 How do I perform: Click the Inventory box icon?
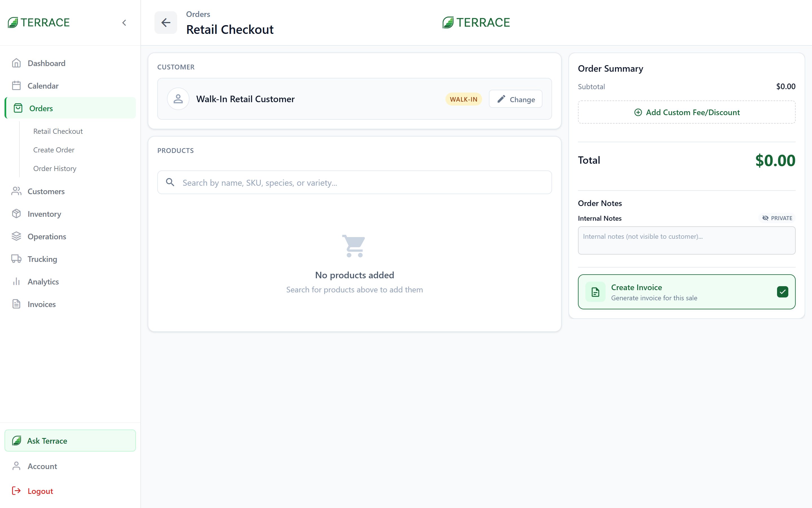(x=16, y=214)
